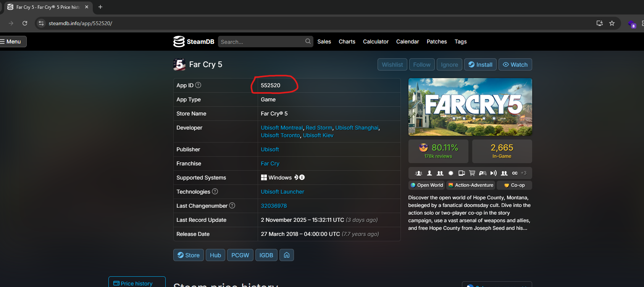The image size is (644, 287).
Task: Click the Store button
Action: [x=189, y=255]
